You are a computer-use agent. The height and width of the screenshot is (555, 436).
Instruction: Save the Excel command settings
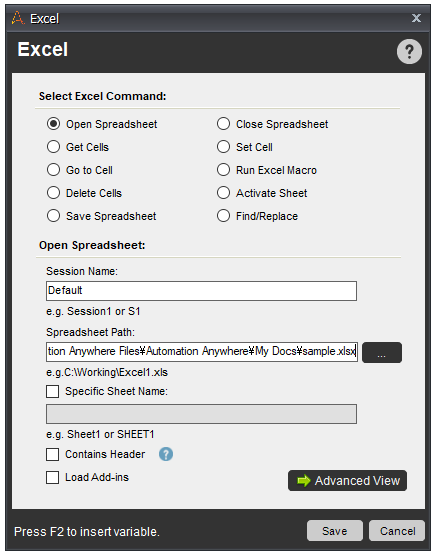[x=335, y=531]
